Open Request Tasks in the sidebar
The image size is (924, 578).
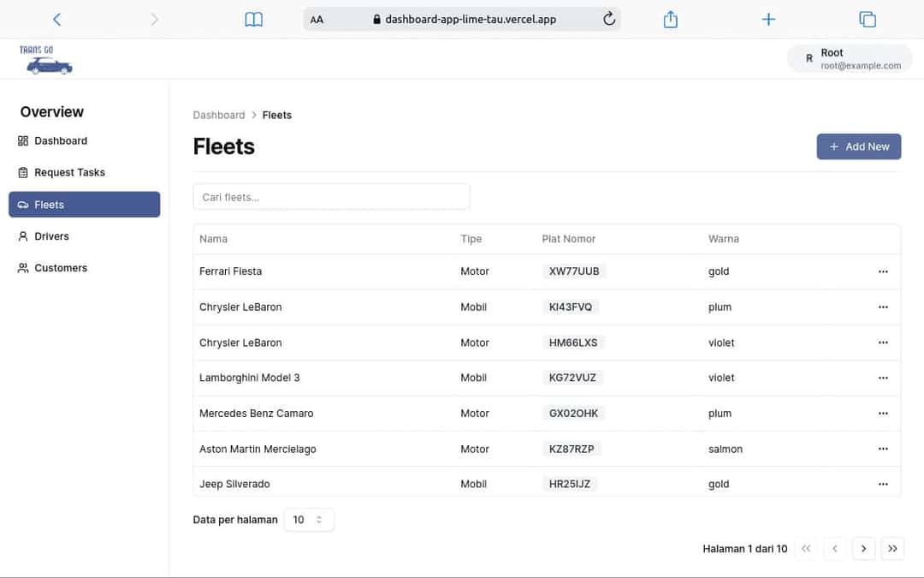point(84,173)
